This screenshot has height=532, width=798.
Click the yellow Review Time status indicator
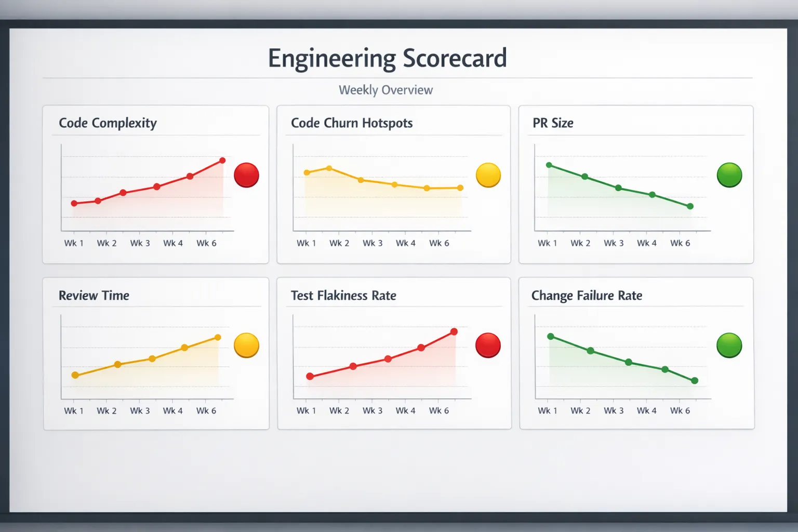coord(246,345)
